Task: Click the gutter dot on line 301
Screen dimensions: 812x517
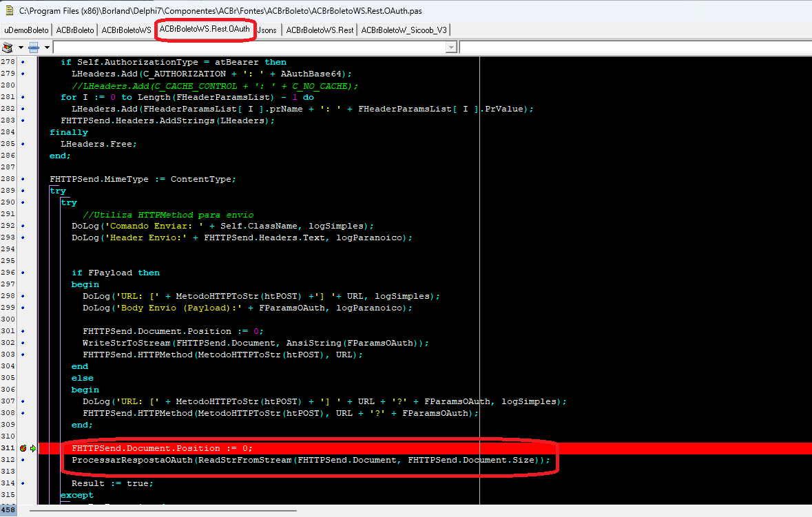Action: point(23,330)
